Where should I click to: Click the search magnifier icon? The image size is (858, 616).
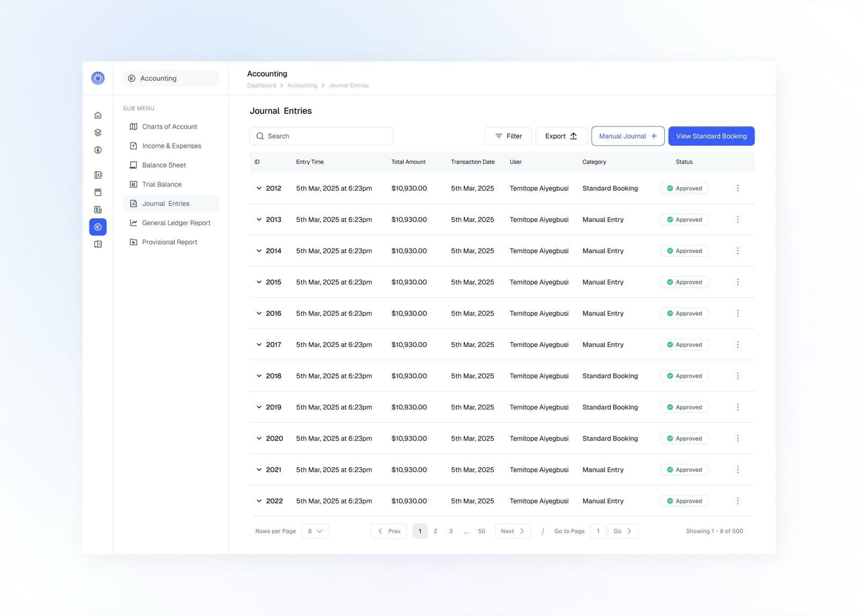tap(260, 136)
